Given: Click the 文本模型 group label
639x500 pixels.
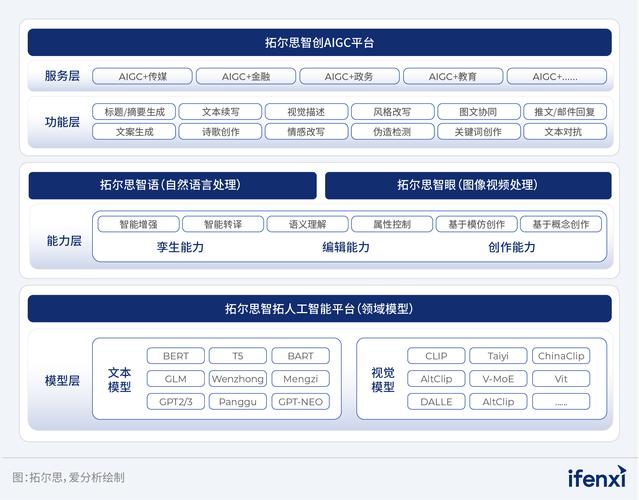Looking at the screenshot, I should click(x=119, y=379).
